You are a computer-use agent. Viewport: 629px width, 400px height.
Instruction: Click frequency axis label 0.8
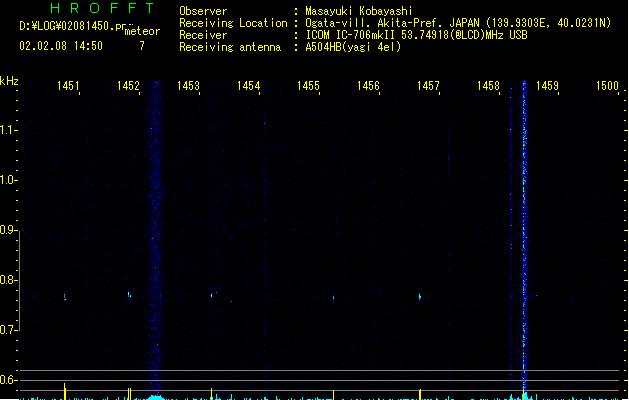(x=8, y=280)
